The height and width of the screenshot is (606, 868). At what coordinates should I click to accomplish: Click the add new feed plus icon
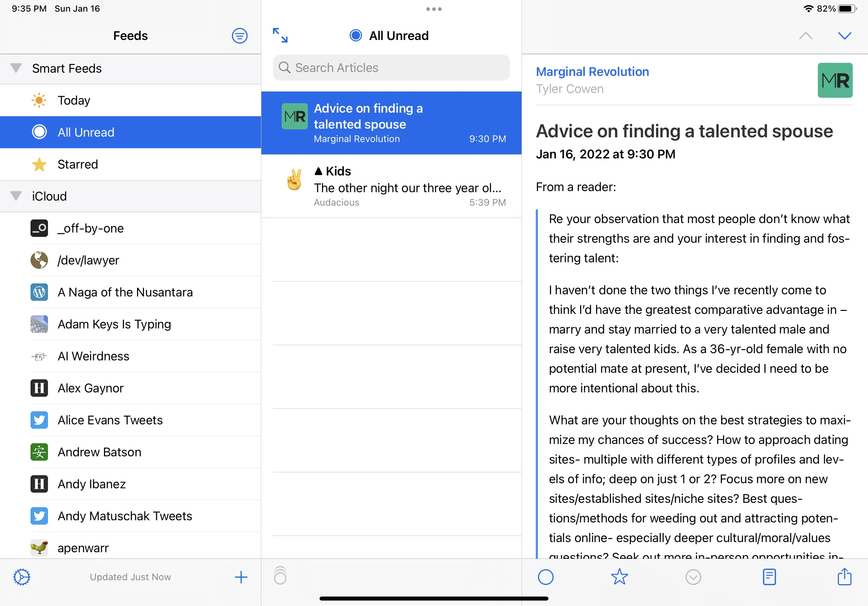pos(241,576)
